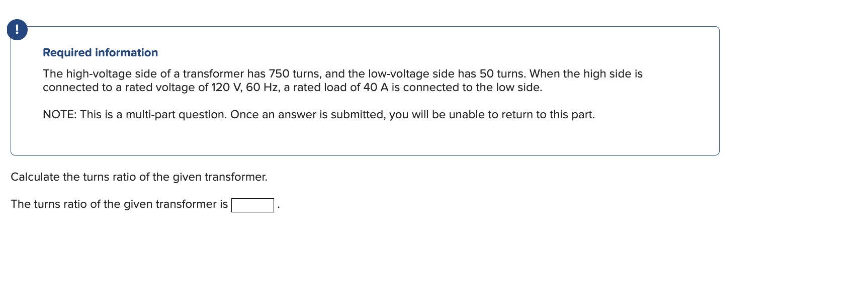Select the blank response field after 'transformer is'
The height and width of the screenshot is (308, 868).
tap(252, 205)
